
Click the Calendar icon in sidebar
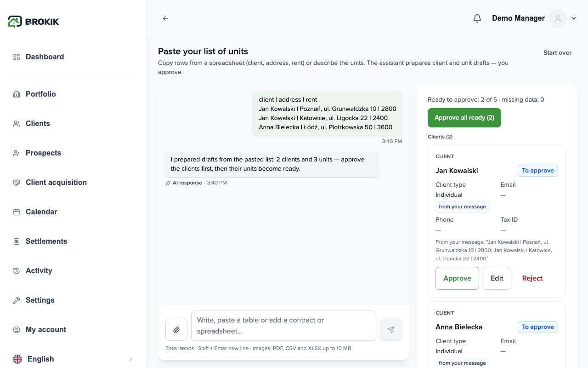pos(17,212)
